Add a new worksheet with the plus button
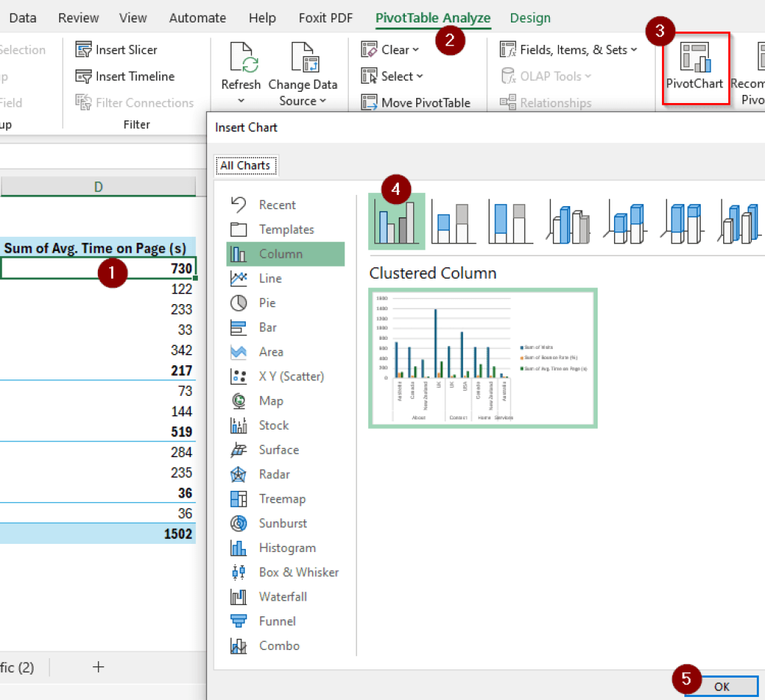765x700 pixels. click(98, 668)
